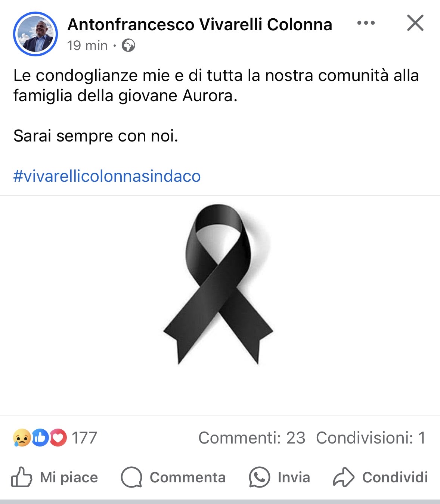Write a comment via Commenta
The width and height of the screenshot is (440, 504).
click(x=173, y=477)
